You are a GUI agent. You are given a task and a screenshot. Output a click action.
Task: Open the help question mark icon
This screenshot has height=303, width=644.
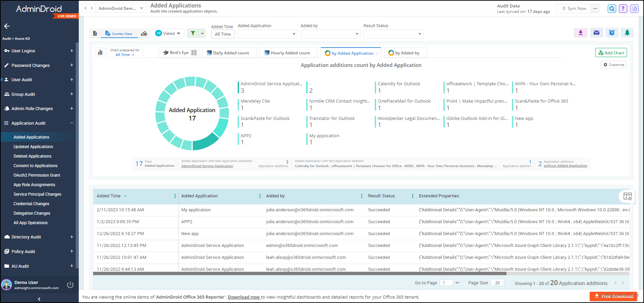(x=623, y=9)
